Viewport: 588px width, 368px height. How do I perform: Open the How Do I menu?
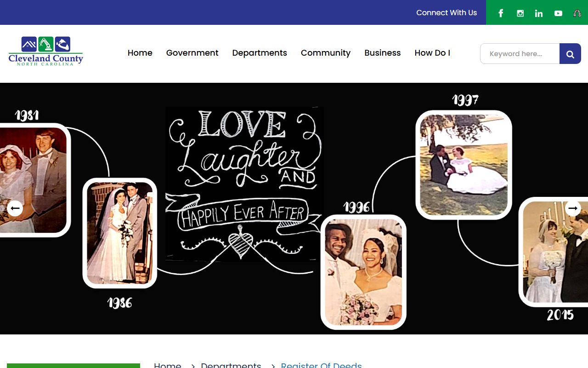pos(432,53)
